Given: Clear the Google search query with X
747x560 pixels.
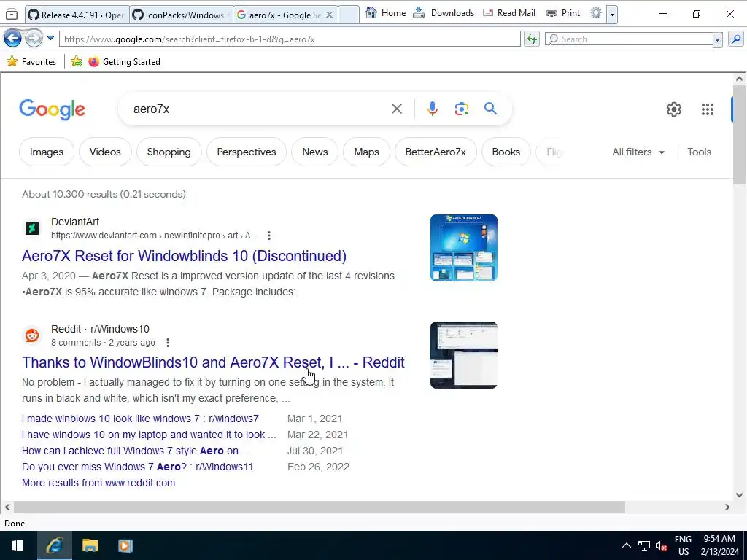Looking at the screenshot, I should click(396, 109).
